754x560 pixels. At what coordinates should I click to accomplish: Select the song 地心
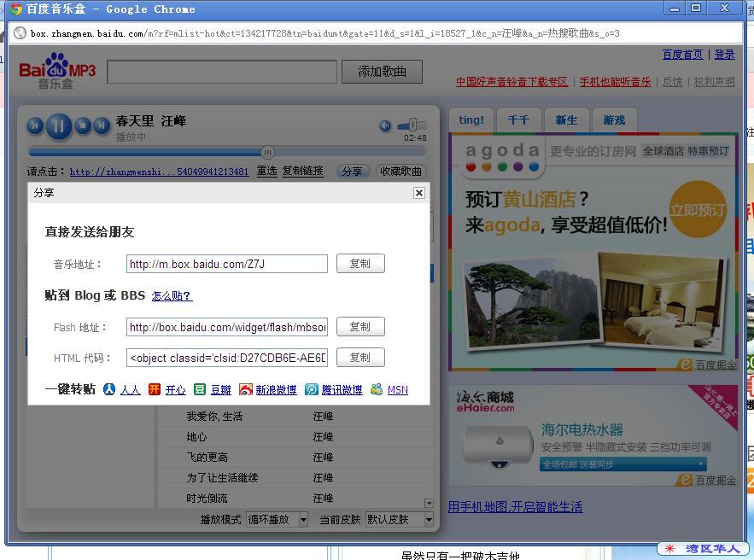click(196, 436)
